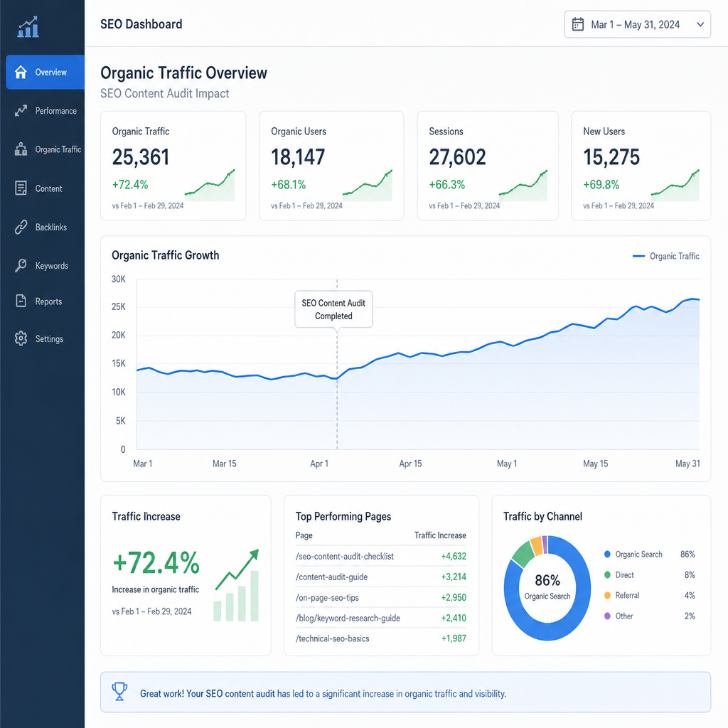Open the Keywords section
Screen dimensions: 728x728
pos(45,266)
